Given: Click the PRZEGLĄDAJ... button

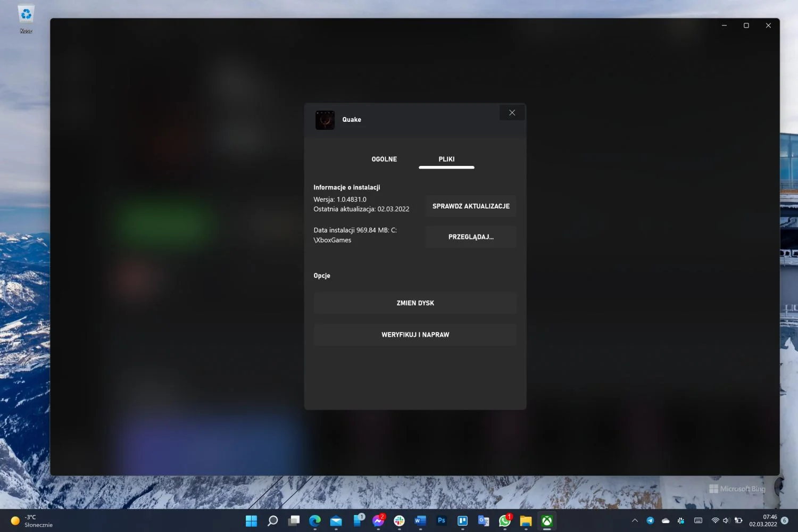Looking at the screenshot, I should point(471,237).
